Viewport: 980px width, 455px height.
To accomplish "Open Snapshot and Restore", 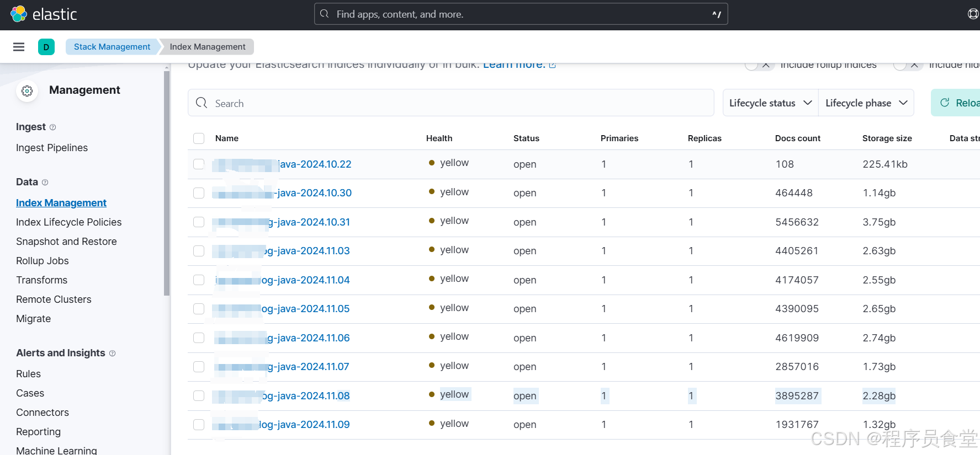I will click(x=66, y=242).
